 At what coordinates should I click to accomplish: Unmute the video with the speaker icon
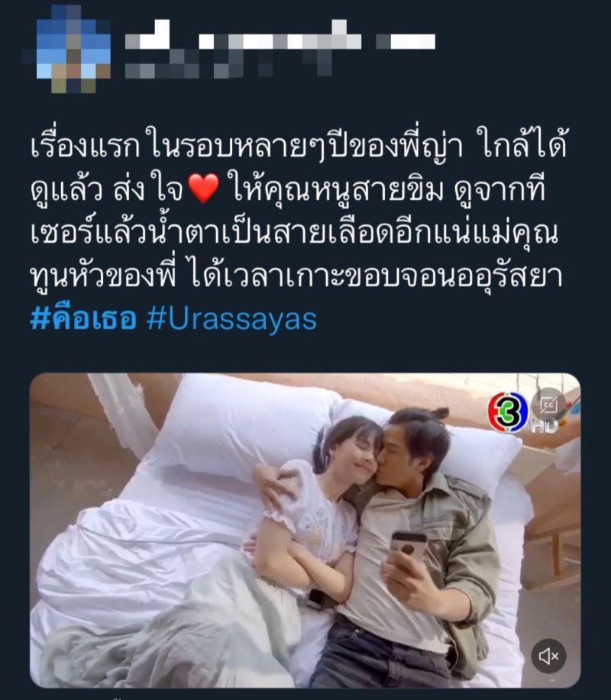pos(548,656)
